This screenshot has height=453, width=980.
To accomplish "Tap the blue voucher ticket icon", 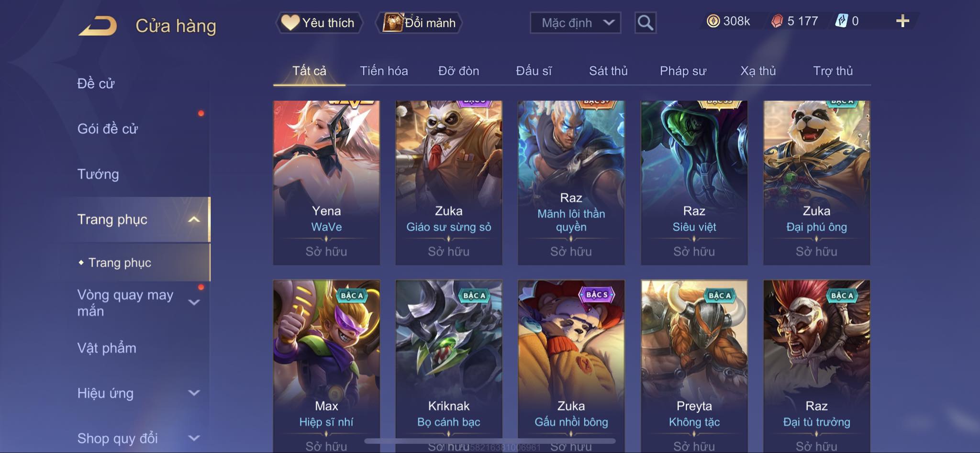I will tap(841, 21).
